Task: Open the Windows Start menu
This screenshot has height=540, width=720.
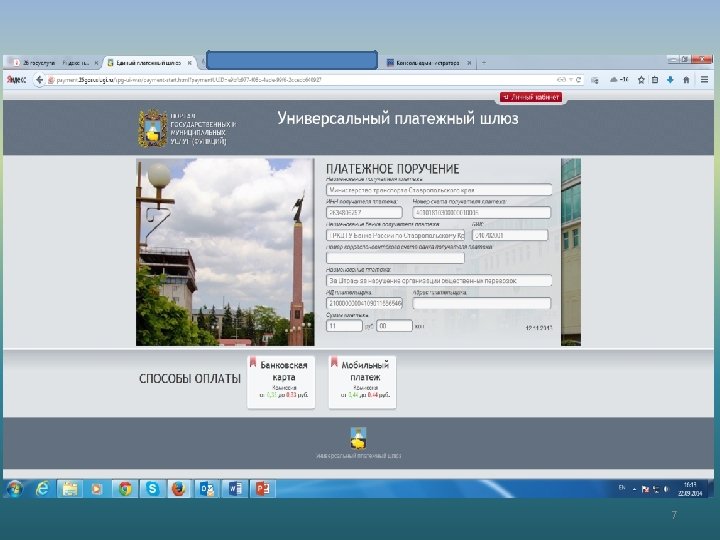Action: [15, 489]
